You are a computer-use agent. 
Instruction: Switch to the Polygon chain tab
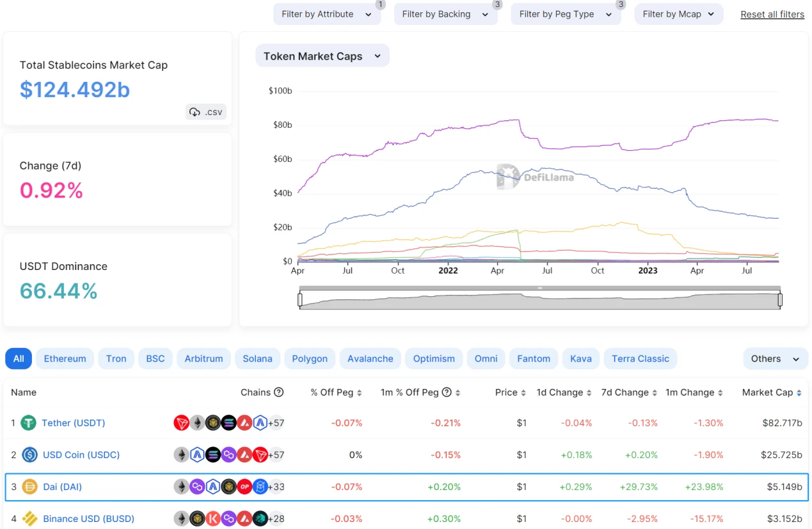[310, 359]
